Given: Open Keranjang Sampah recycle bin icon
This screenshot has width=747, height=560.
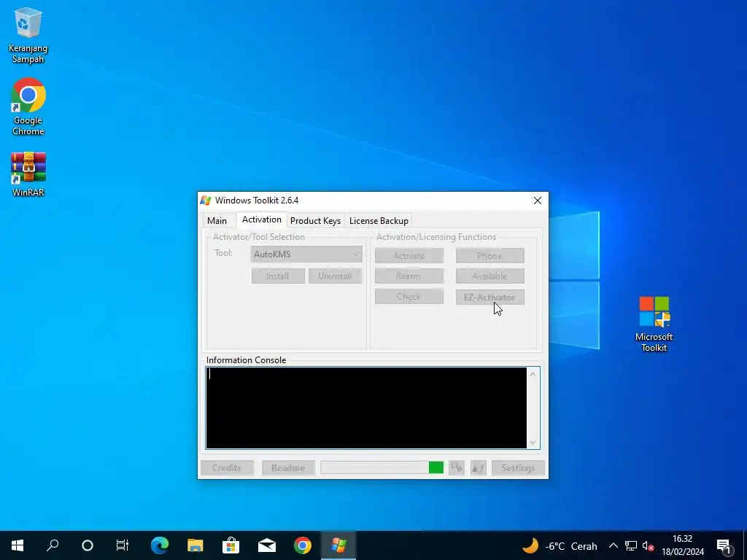Looking at the screenshot, I should 28,35.
